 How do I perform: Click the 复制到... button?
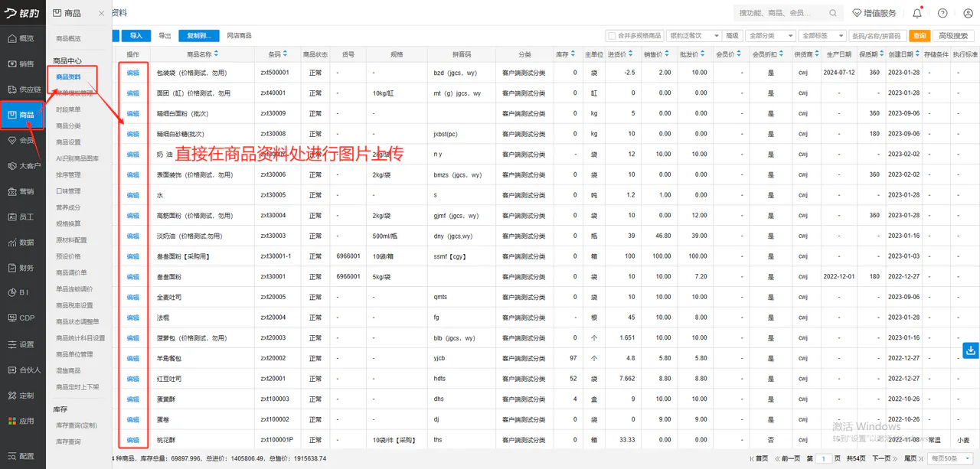(x=199, y=36)
